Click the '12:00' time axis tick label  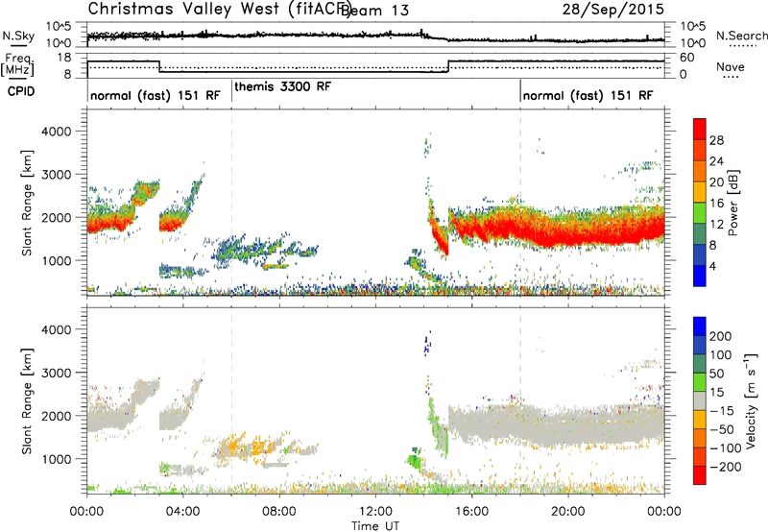(375, 512)
